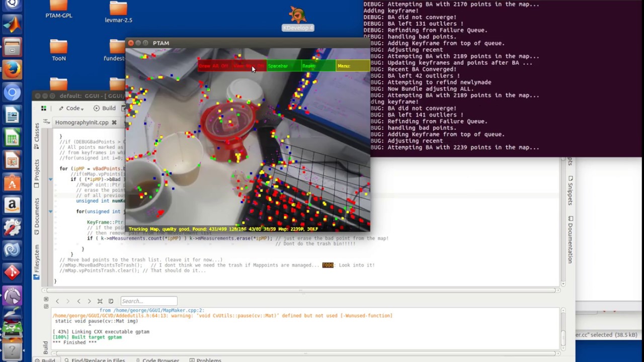
Task: Open the Projects side panel
Action: [37, 173]
